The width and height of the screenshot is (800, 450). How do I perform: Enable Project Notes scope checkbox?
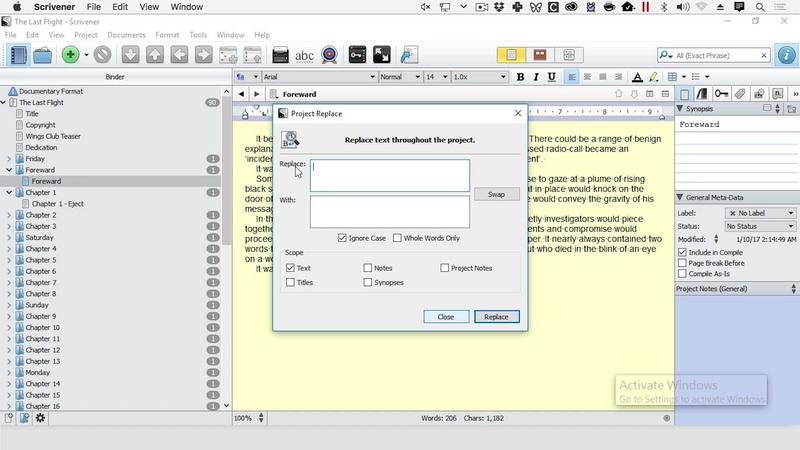point(444,268)
